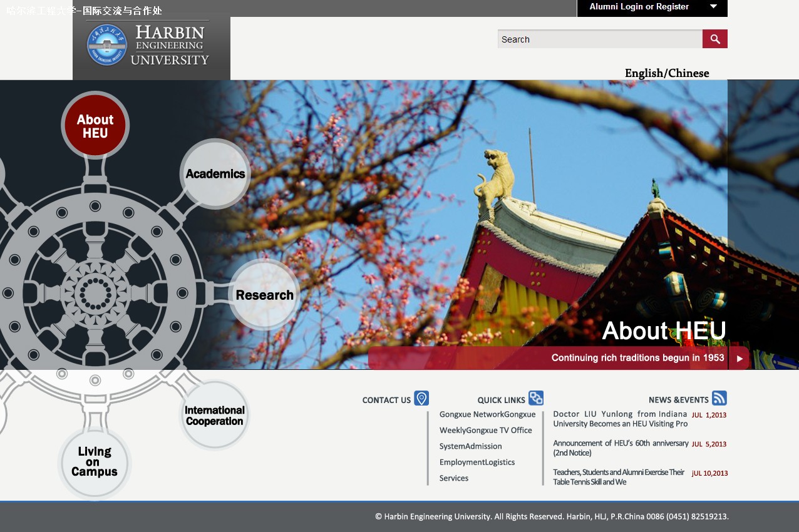Image resolution: width=799 pixels, height=532 pixels.
Task: Open Doctor LIU Yunlong news article
Action: (x=619, y=419)
